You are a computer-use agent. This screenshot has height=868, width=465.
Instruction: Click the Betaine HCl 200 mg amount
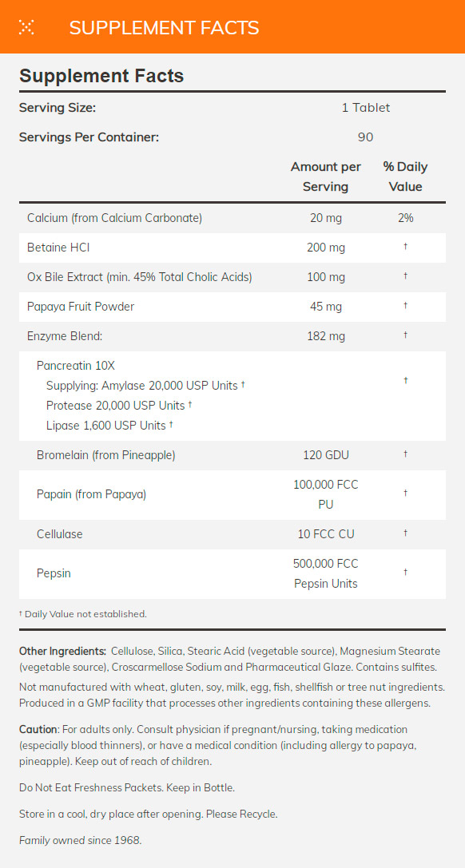pyautogui.click(x=325, y=248)
